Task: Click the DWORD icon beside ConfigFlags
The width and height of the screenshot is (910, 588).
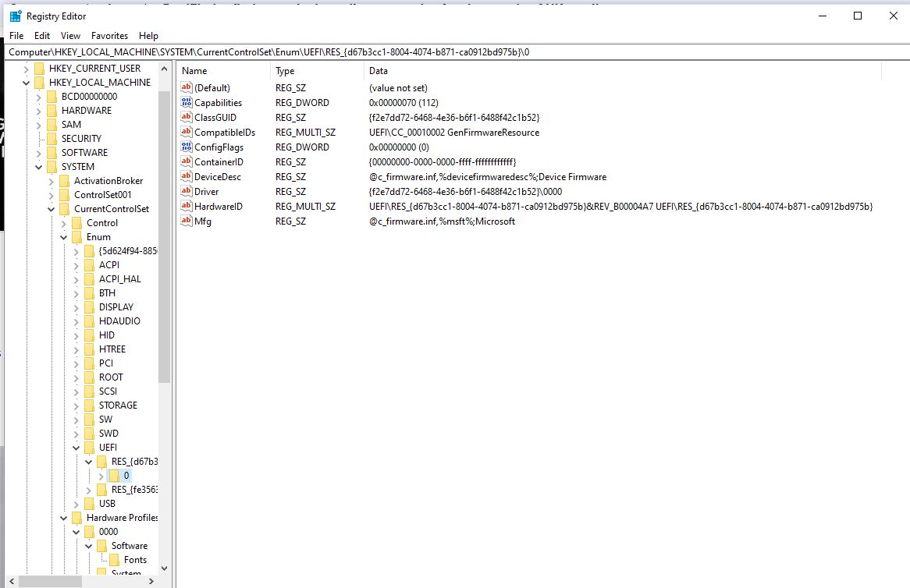Action: pyautogui.click(x=187, y=147)
